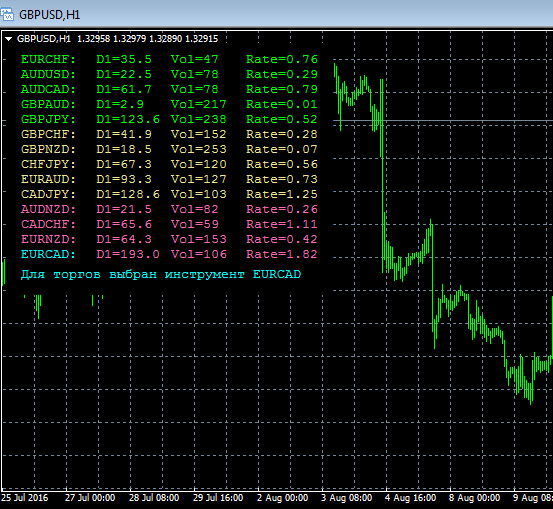Click the 3 Aug 08:00 time axis label
The width and height of the screenshot is (553, 509).
(x=346, y=498)
